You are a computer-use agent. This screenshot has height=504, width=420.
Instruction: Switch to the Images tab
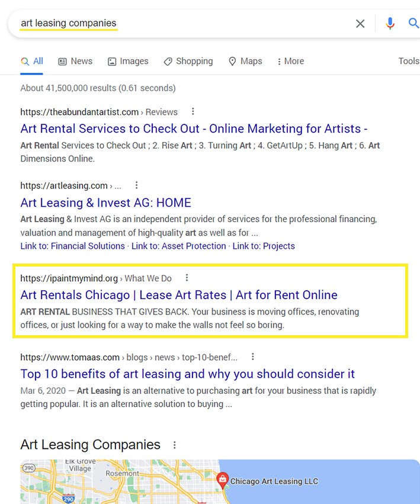tap(128, 61)
